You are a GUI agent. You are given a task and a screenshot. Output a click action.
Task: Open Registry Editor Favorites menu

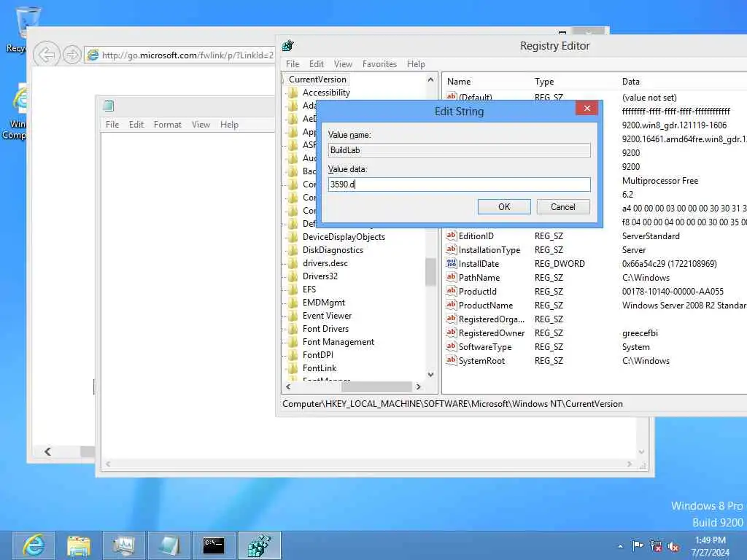point(379,64)
